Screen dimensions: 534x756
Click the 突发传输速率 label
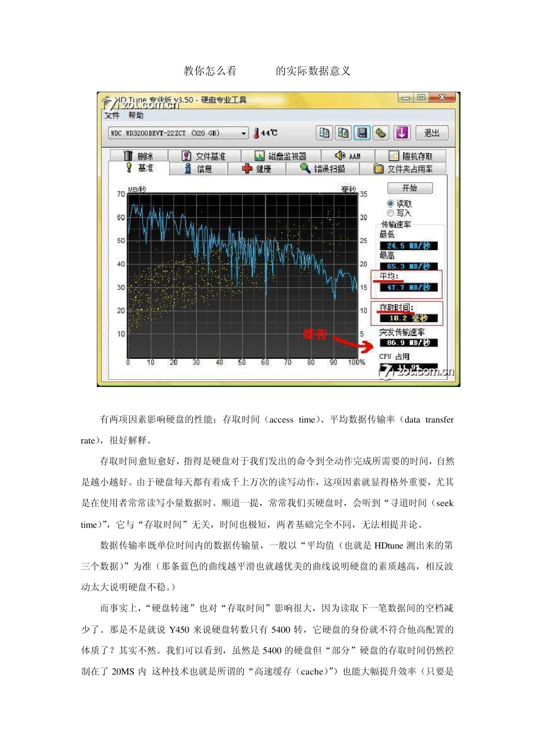(x=402, y=332)
